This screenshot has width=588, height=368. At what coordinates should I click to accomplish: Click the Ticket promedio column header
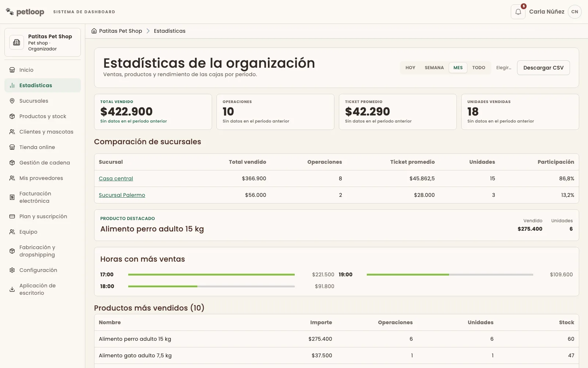[412, 162]
